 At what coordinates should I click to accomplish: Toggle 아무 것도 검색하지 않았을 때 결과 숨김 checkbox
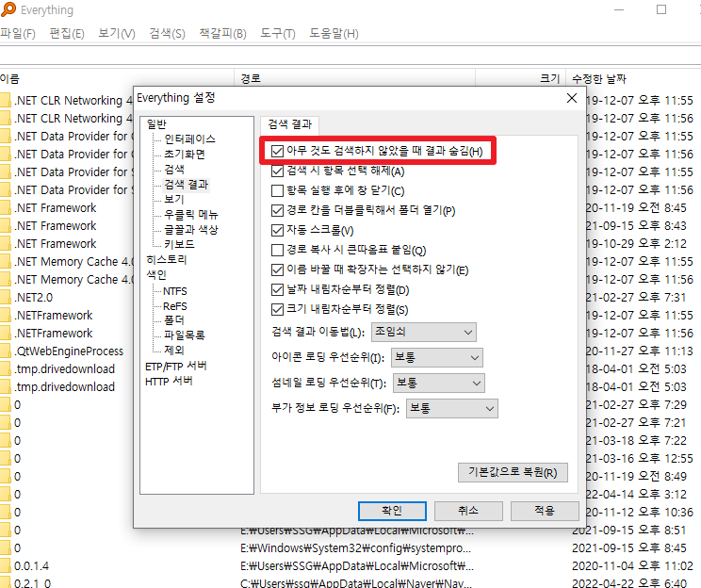277,151
